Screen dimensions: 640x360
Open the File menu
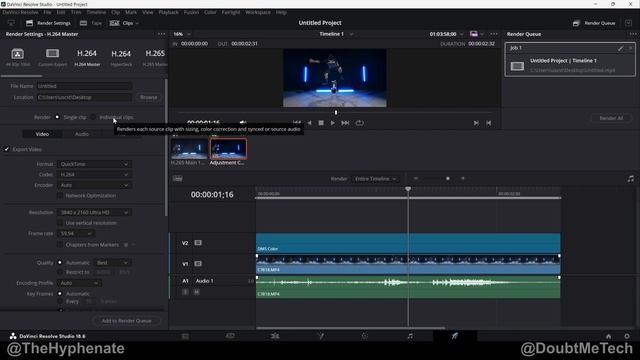point(47,12)
